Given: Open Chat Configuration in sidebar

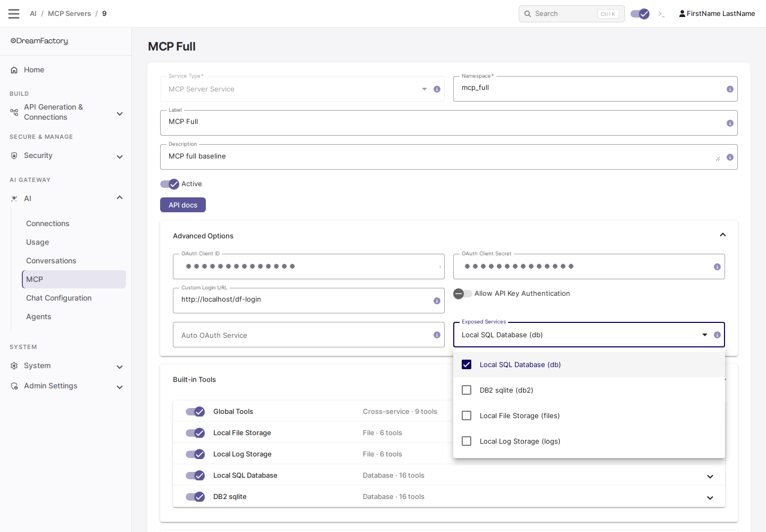Looking at the screenshot, I should (x=73, y=298).
